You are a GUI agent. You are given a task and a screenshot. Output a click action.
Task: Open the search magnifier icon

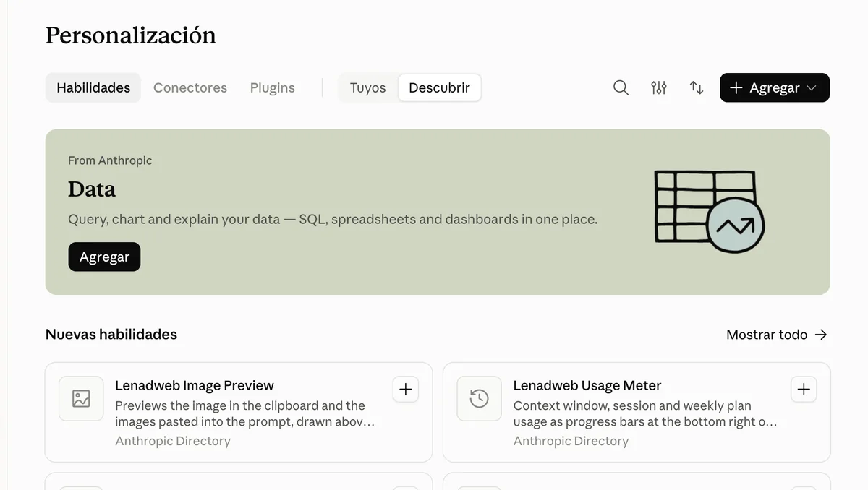[x=621, y=87]
